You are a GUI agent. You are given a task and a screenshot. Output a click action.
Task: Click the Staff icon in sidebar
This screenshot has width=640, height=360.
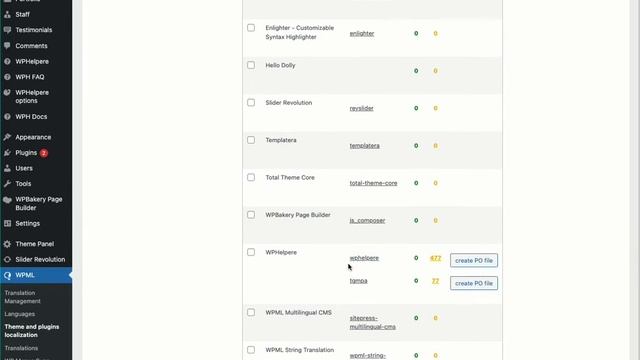click(x=7, y=14)
